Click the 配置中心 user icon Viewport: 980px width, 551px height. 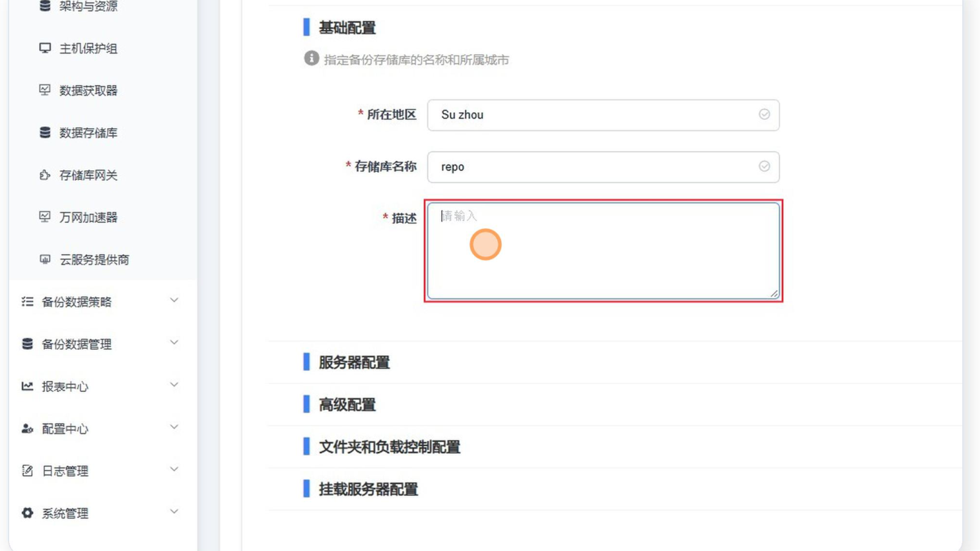pos(27,428)
